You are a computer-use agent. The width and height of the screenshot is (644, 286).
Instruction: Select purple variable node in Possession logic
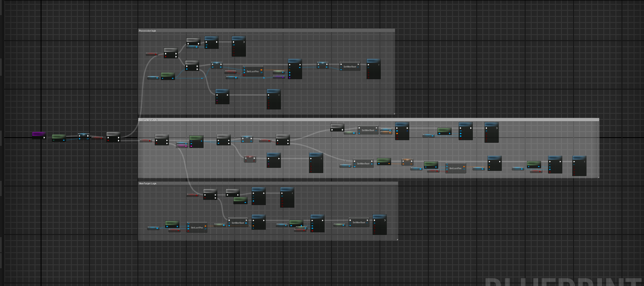279,77
